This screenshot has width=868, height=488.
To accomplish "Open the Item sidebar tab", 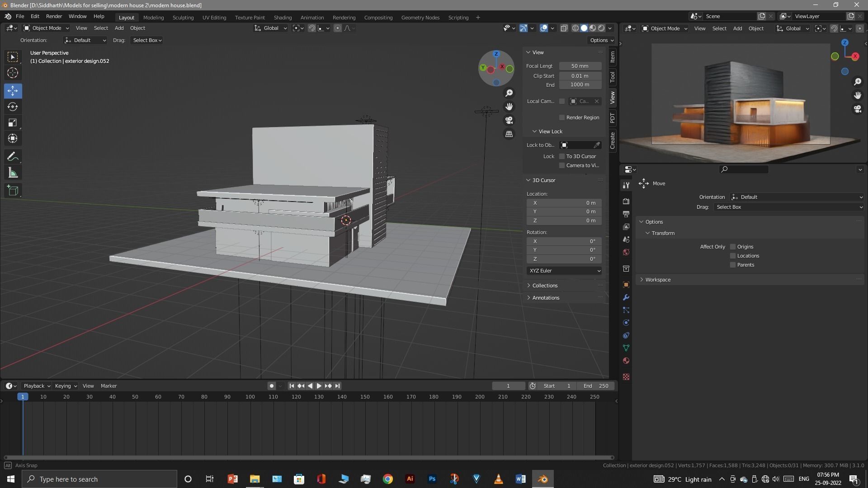I will [x=613, y=57].
